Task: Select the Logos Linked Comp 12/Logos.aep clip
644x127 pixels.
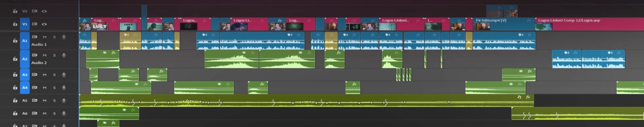Action: 589,24
